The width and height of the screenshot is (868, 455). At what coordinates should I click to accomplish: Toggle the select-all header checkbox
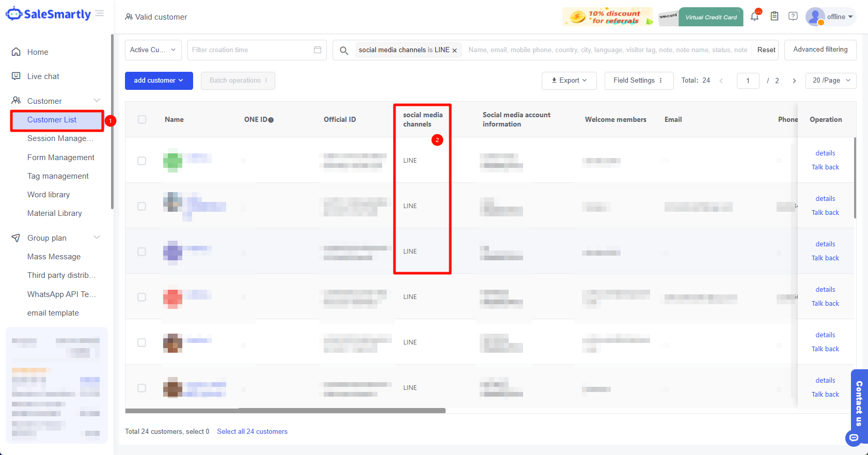[142, 119]
